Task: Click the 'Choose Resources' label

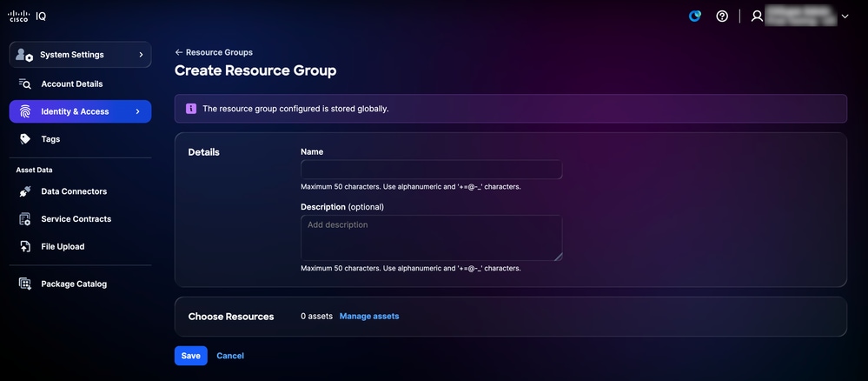Action: point(231,317)
